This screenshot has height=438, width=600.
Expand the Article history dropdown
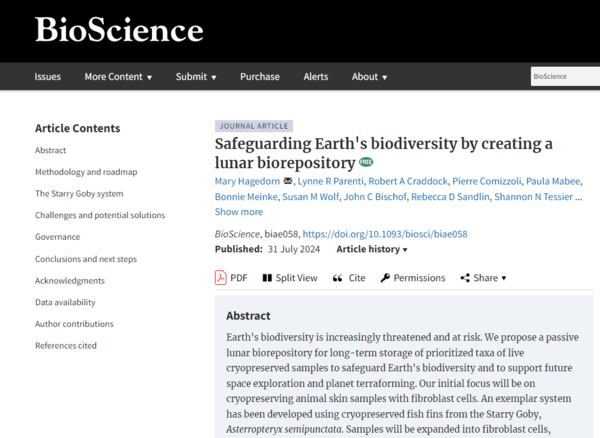372,249
